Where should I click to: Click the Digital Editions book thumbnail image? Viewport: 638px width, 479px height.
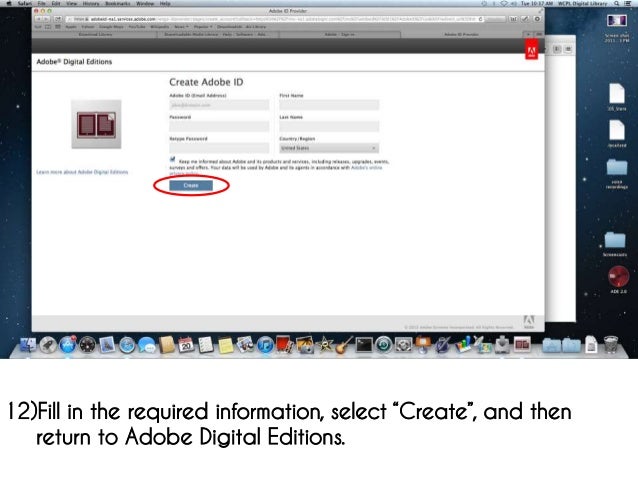pyautogui.click(x=96, y=124)
